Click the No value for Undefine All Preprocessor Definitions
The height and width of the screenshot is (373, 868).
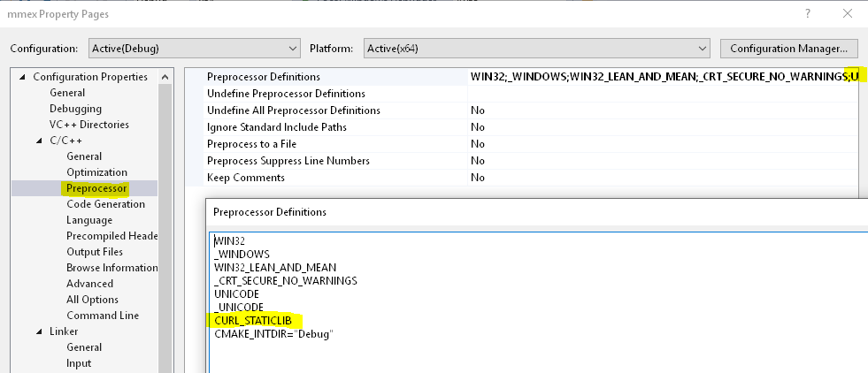click(x=478, y=110)
